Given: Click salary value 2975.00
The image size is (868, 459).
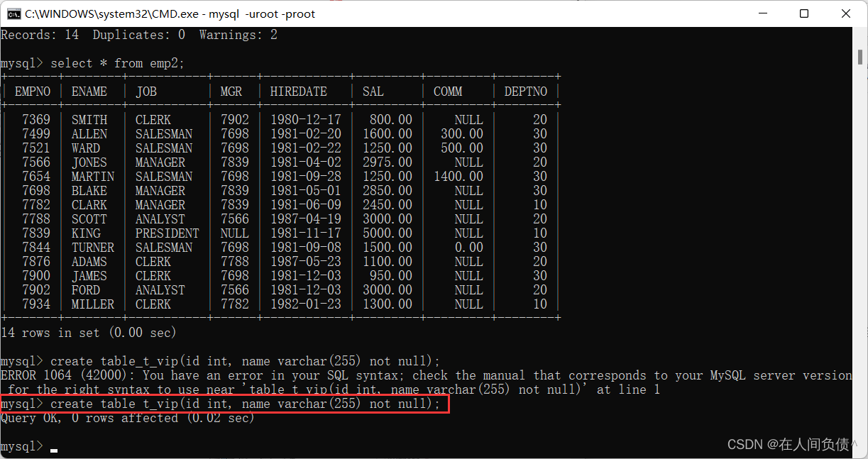Looking at the screenshot, I should 388,162.
